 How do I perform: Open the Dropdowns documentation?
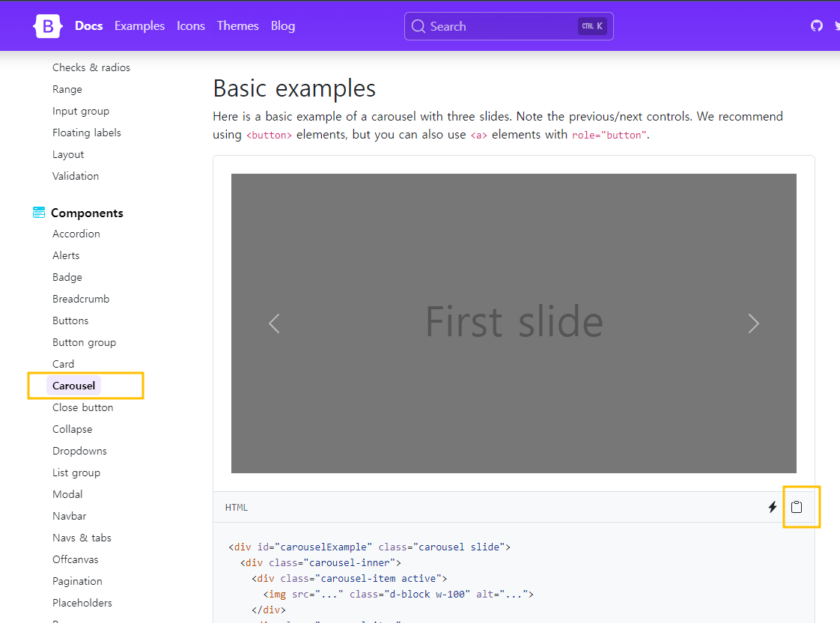[79, 451]
